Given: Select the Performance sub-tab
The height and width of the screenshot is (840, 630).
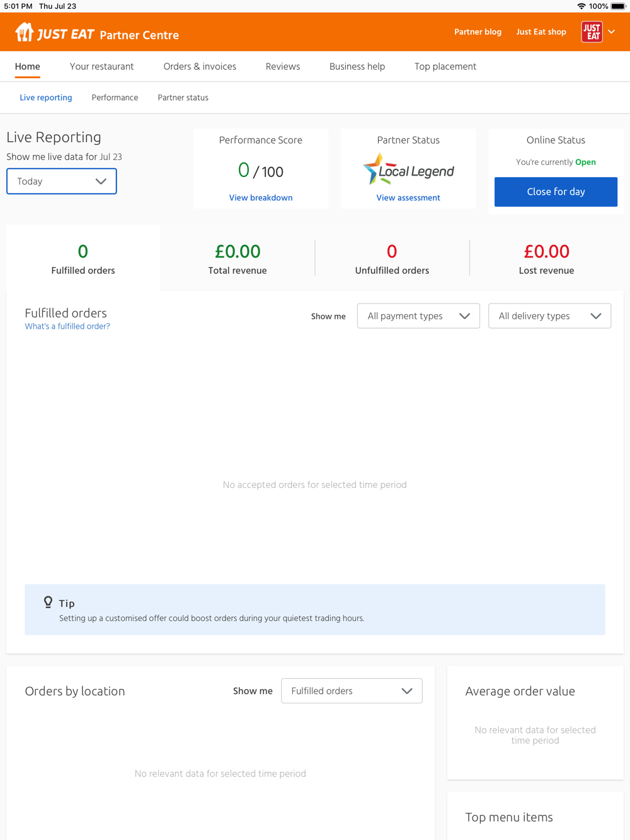Looking at the screenshot, I should [x=115, y=98].
